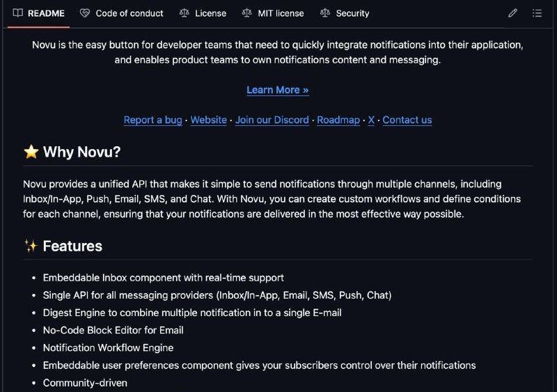Click the Join our Discord link
This screenshot has height=392, width=557.
272,120
